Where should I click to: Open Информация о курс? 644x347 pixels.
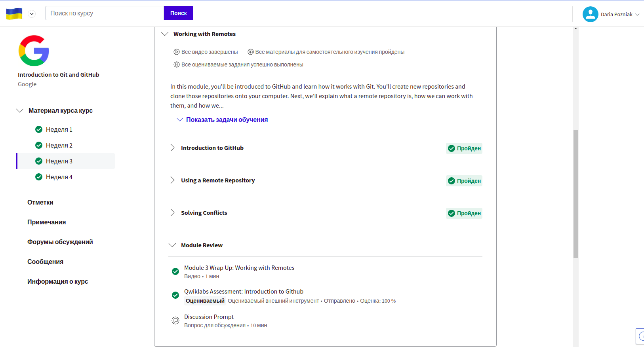coord(58,281)
